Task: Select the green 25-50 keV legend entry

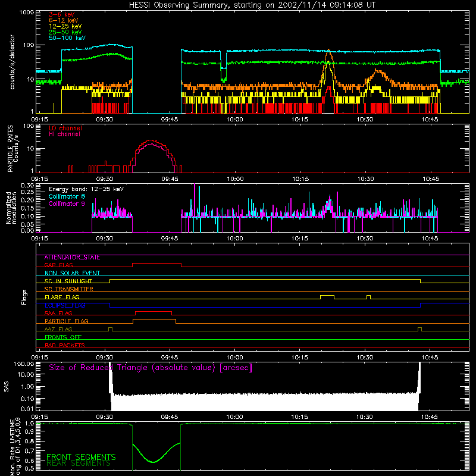Action: 65,32
